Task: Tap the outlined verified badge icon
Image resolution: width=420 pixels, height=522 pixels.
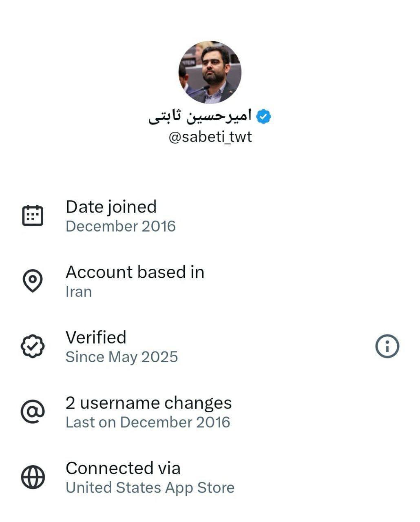Action: tap(33, 346)
